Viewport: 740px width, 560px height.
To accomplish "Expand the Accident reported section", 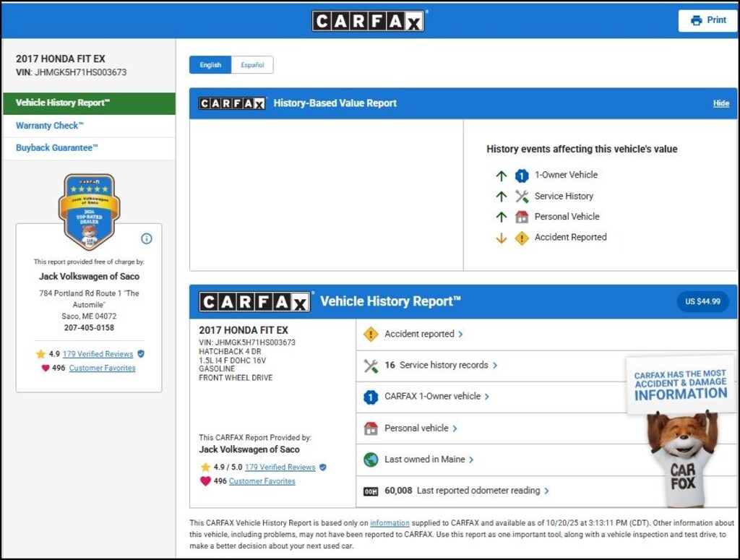I will point(423,334).
